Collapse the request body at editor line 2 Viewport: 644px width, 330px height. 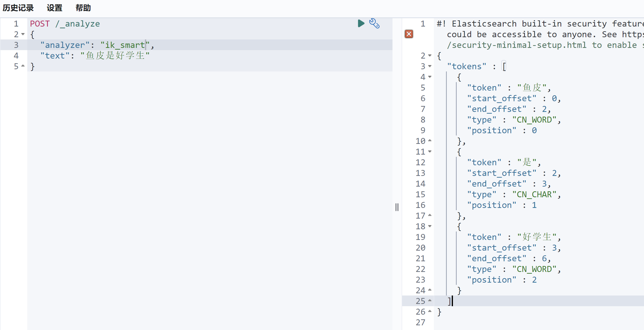(23, 34)
